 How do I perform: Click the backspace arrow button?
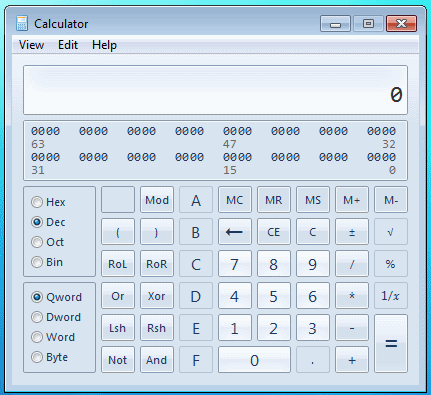click(x=235, y=232)
